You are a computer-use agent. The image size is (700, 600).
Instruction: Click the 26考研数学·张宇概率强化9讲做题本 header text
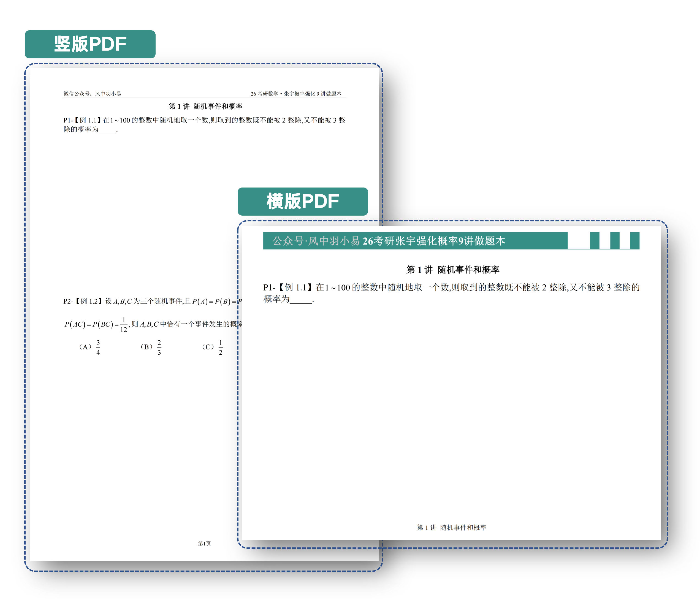point(296,94)
